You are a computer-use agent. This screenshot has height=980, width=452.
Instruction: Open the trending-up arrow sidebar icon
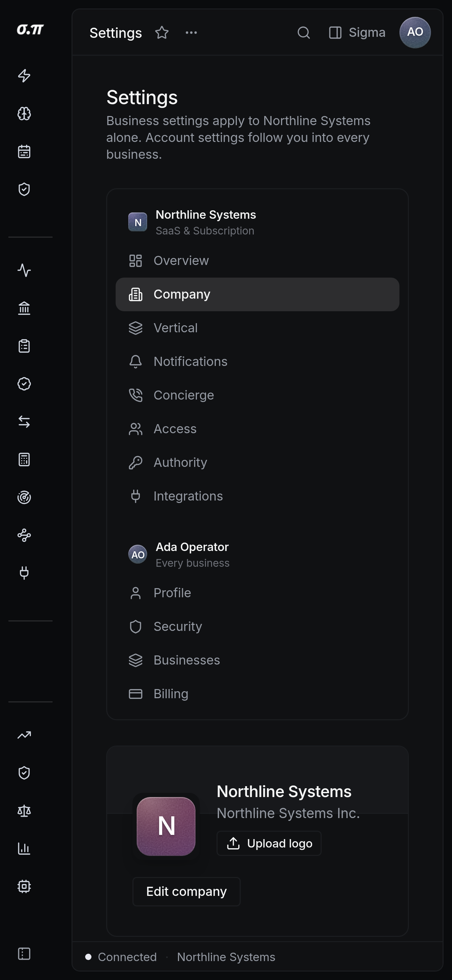pyautogui.click(x=24, y=735)
